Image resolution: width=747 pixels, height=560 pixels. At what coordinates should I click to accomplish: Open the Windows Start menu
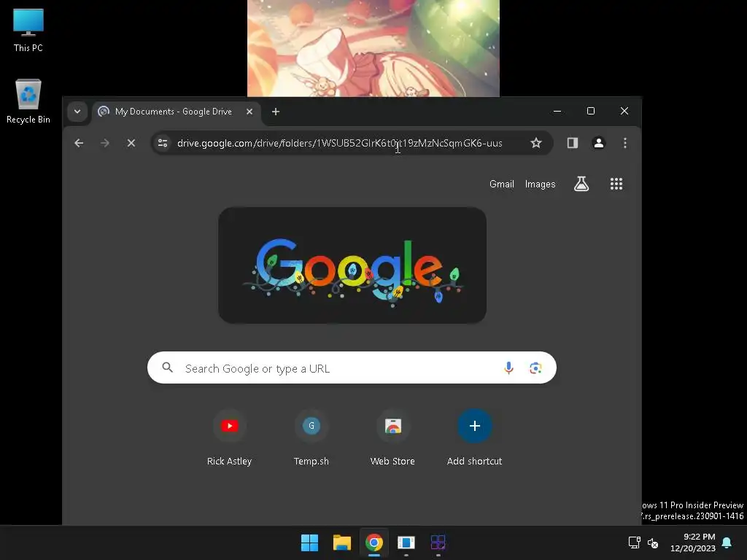pyautogui.click(x=309, y=542)
